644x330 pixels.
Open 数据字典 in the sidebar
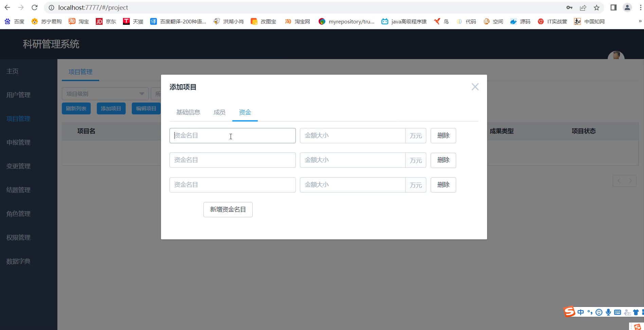pyautogui.click(x=18, y=261)
